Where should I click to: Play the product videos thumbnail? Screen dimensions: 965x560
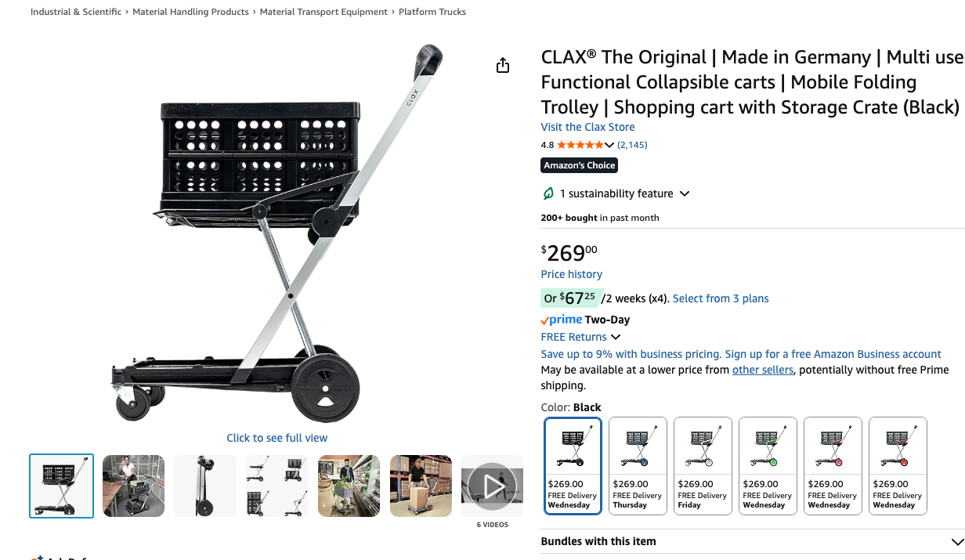click(x=492, y=486)
